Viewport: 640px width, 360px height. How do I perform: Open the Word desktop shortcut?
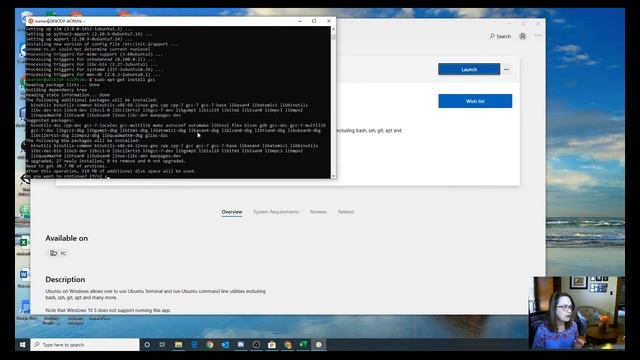click(x=23, y=276)
